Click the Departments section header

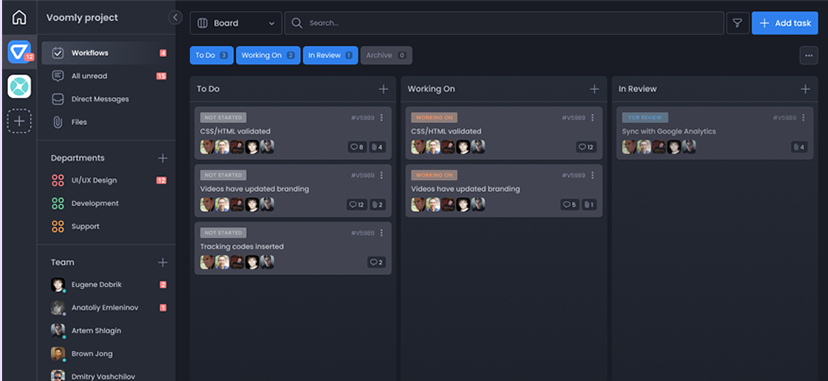(78, 158)
